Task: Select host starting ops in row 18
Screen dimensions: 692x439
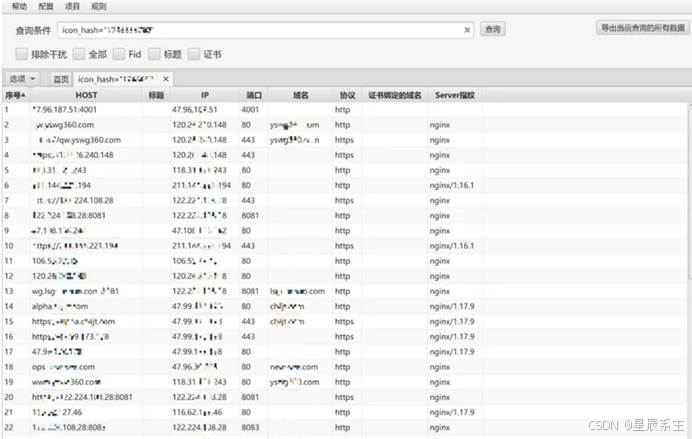Action: tap(63, 367)
